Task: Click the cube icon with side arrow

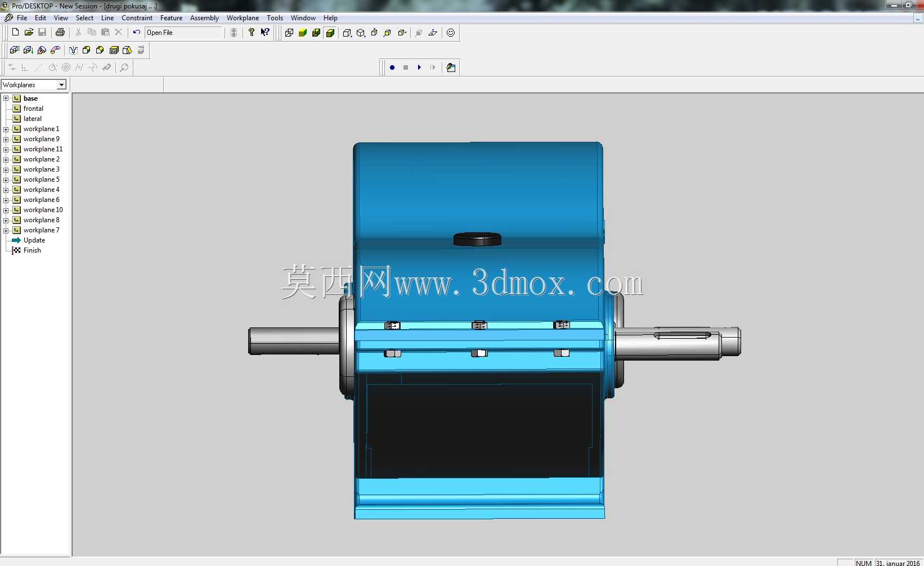Action: [402, 33]
